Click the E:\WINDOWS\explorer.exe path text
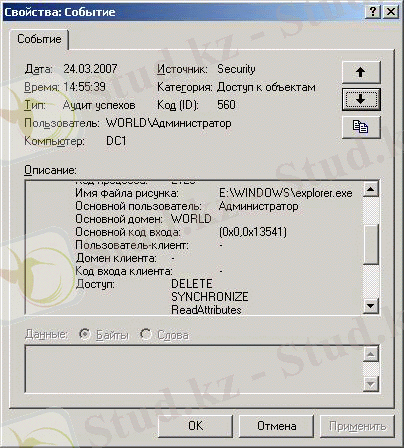Screen dimensions: 404x448 [x=286, y=193]
